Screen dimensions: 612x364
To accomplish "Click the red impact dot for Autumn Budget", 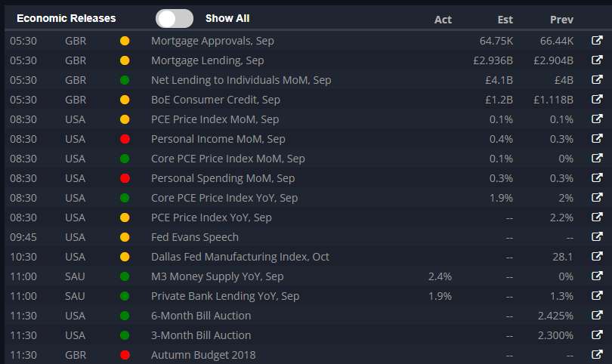I will coord(125,355).
